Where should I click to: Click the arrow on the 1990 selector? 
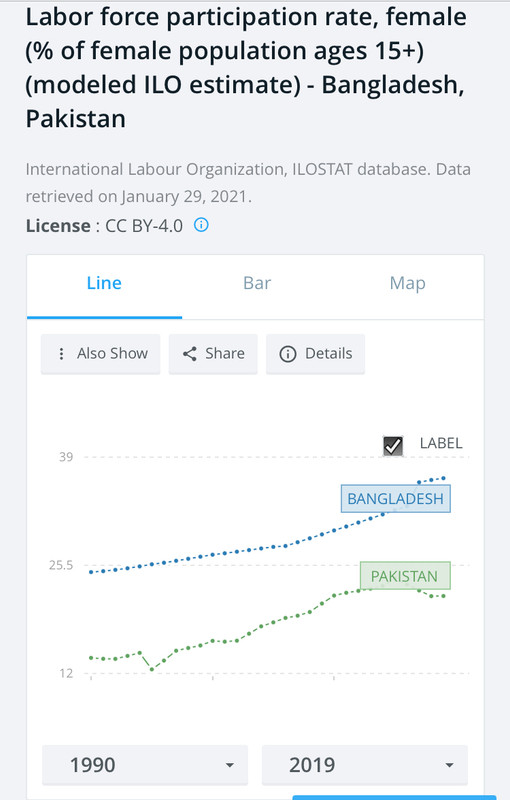pyautogui.click(x=230, y=765)
